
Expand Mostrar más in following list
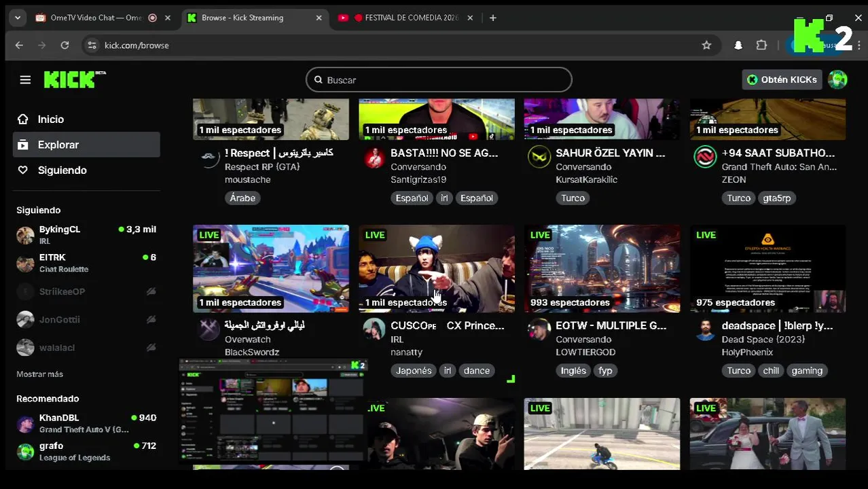39,374
